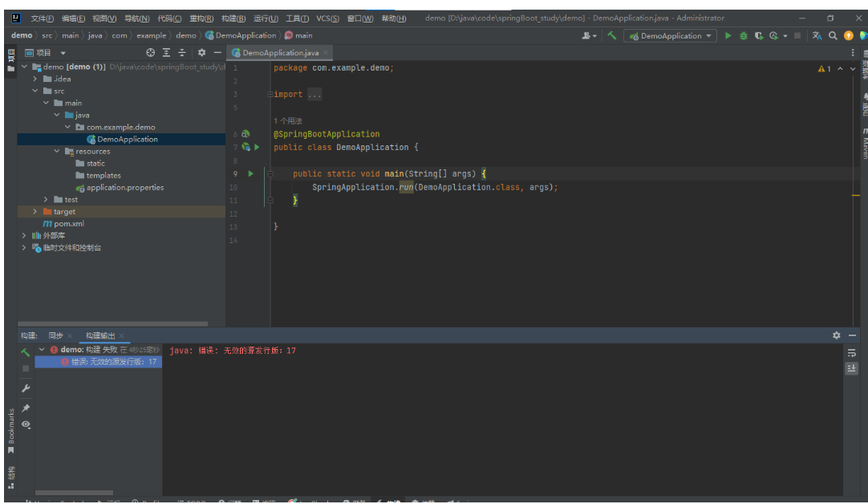The width and height of the screenshot is (868, 504).
Task: Open the 构建(B) menu
Action: 233,18
